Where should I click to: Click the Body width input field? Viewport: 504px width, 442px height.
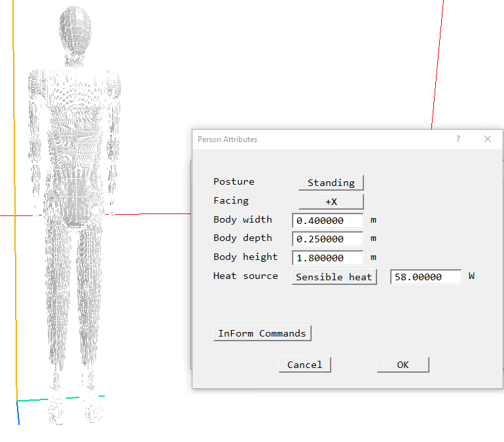tap(327, 221)
